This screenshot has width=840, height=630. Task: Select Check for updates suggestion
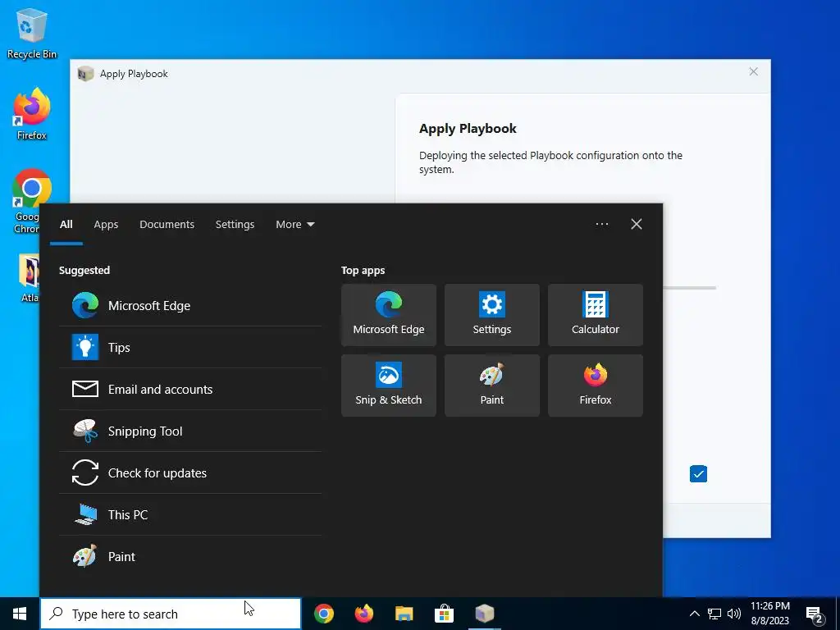pyautogui.click(x=190, y=472)
